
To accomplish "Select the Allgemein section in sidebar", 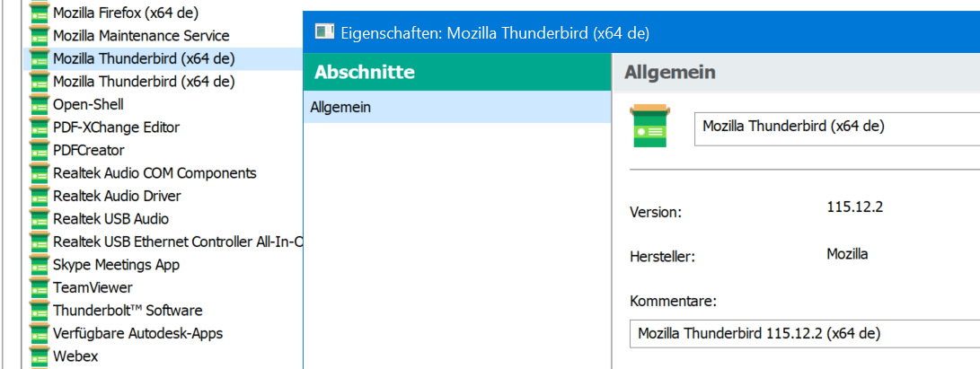I will [x=341, y=108].
